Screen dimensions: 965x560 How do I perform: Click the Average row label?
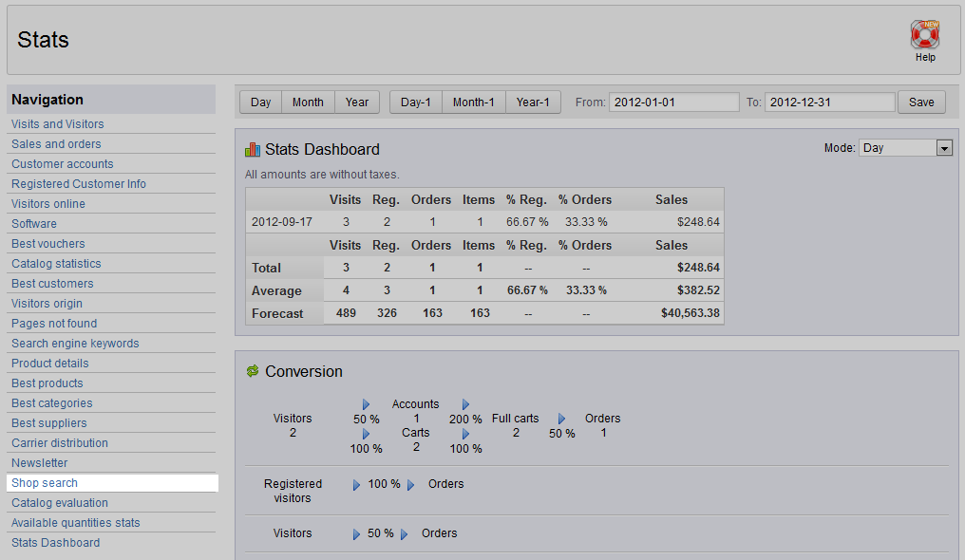click(x=276, y=290)
